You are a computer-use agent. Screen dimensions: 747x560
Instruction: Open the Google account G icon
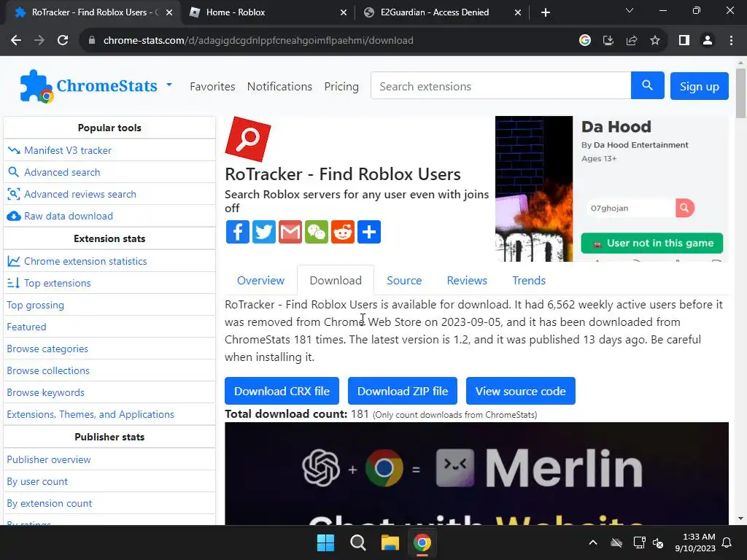point(584,41)
